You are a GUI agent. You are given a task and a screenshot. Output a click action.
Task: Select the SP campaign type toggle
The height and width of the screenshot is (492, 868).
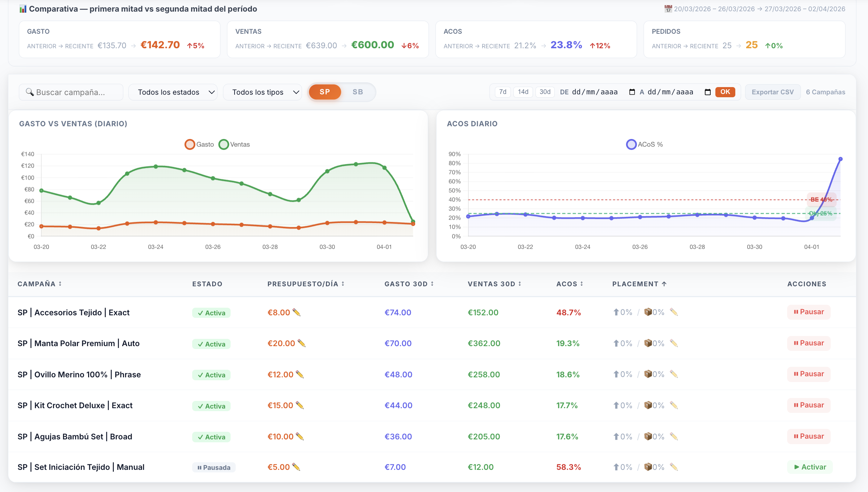coord(325,92)
